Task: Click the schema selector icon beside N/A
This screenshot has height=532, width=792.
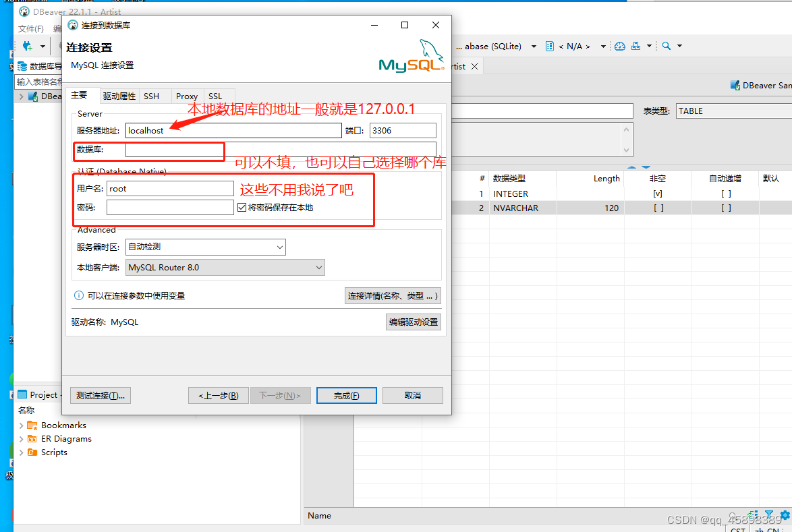Action: [x=550, y=47]
